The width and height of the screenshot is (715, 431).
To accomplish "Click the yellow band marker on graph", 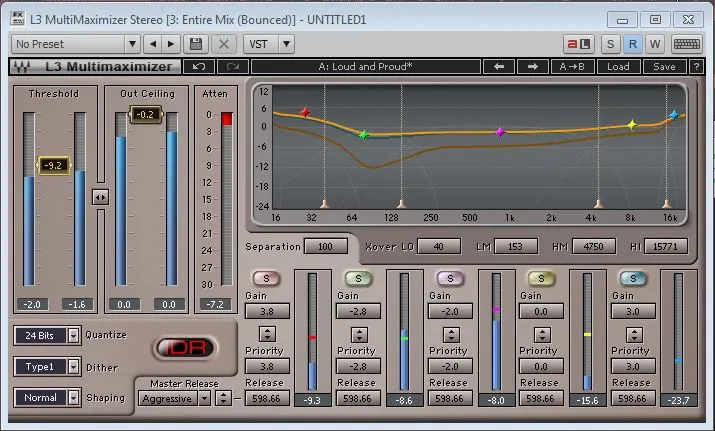I will 632,125.
